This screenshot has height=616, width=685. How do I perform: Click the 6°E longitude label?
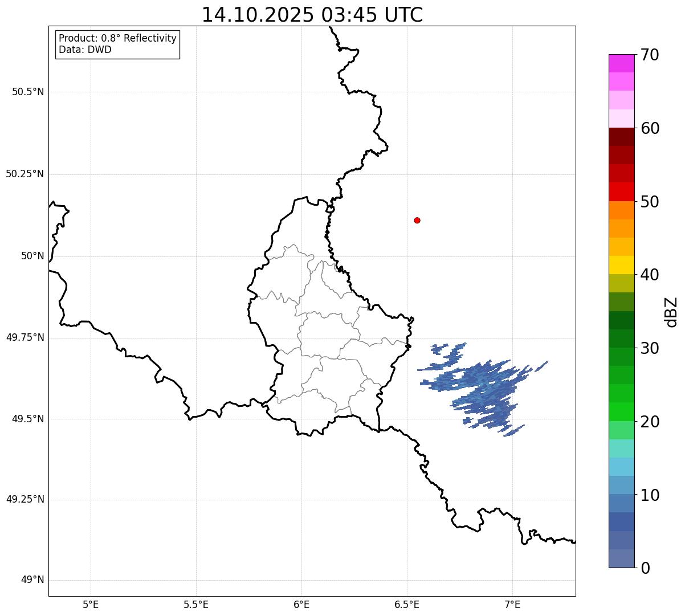pyautogui.click(x=301, y=604)
